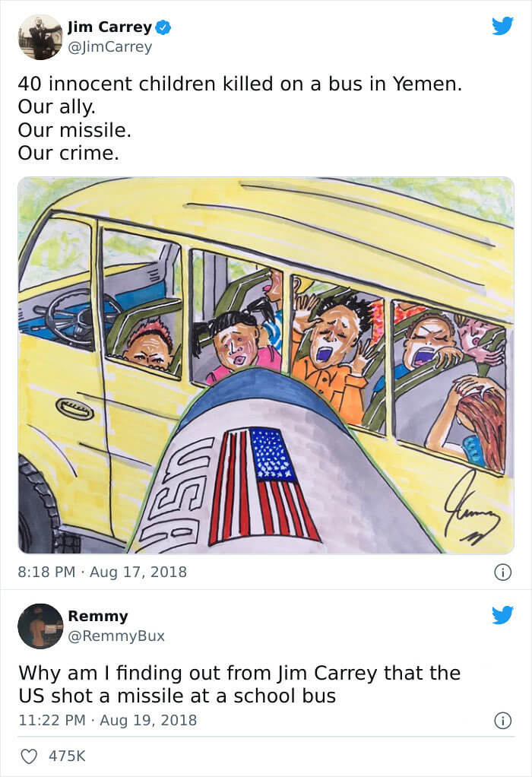
Task: Click Remmy's reply text about school bus
Action: point(239,684)
